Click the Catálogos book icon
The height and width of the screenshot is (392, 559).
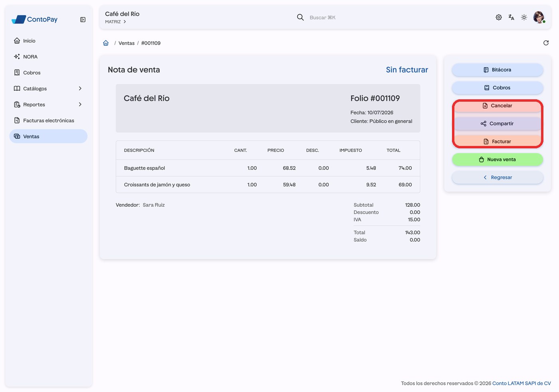tap(17, 89)
